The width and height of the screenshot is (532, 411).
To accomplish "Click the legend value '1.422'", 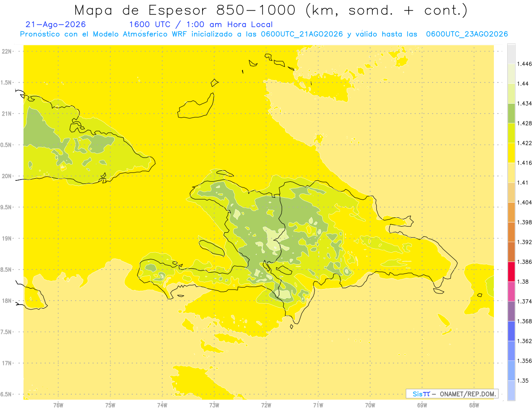I will (x=524, y=143).
